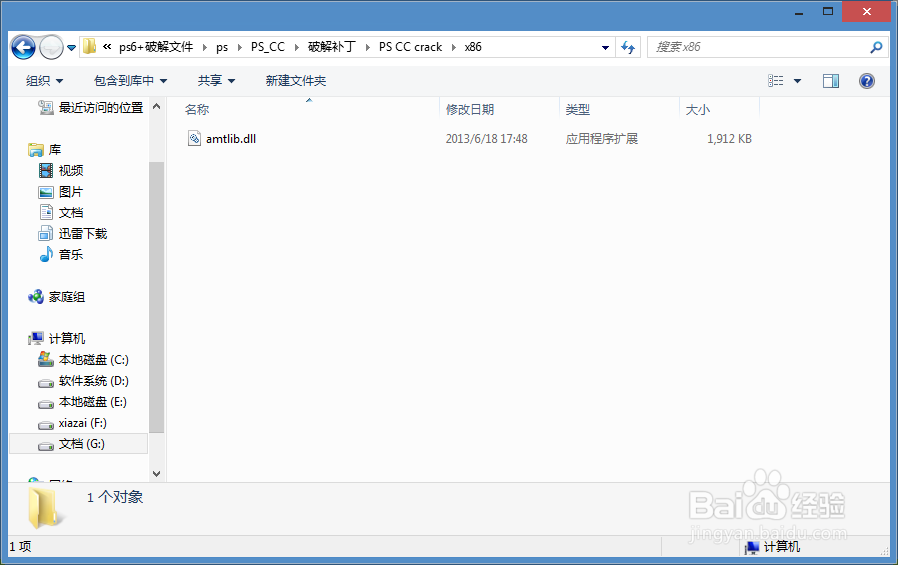Screen dimensions: 898x565
Task: Open more view options dropdown arrow
Action: click(x=797, y=81)
